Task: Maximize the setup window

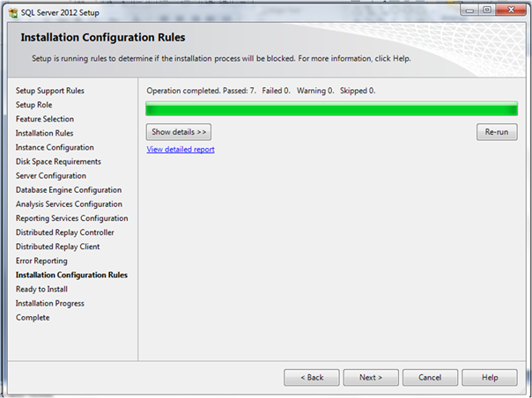Action: click(x=487, y=11)
